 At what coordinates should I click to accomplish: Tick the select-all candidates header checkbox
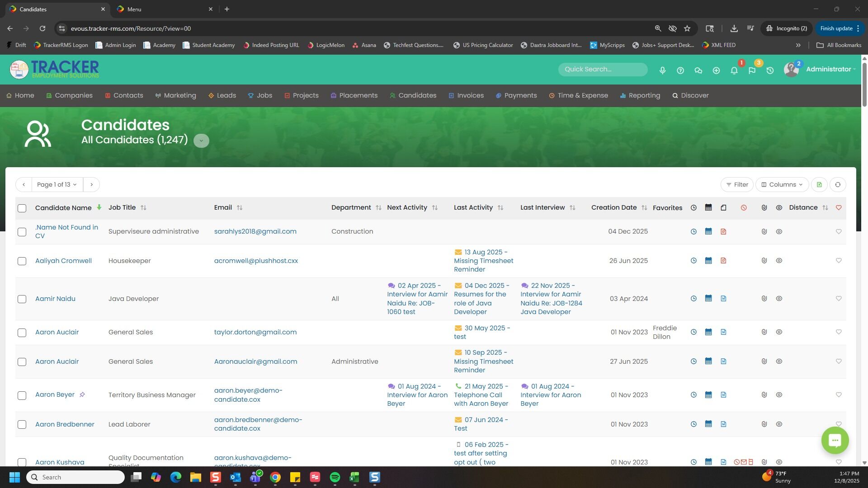click(22, 208)
